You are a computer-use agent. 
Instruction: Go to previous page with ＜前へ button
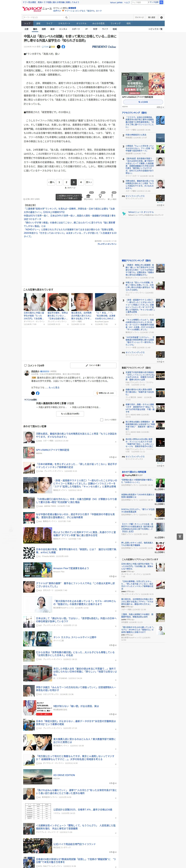pyautogui.click(x=51, y=182)
